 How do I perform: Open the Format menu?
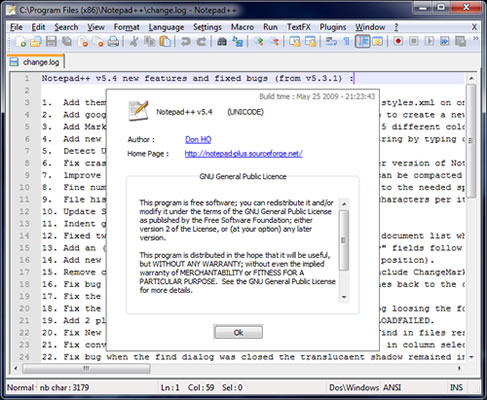(127, 27)
